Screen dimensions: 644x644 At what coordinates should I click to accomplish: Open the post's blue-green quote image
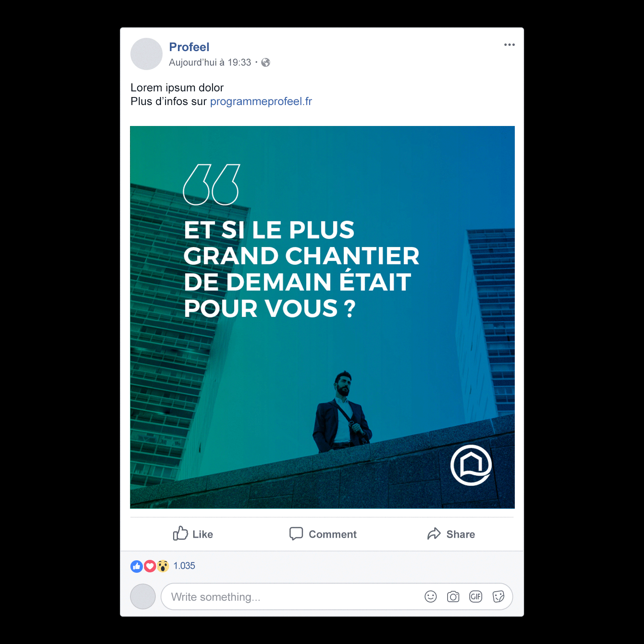322,317
